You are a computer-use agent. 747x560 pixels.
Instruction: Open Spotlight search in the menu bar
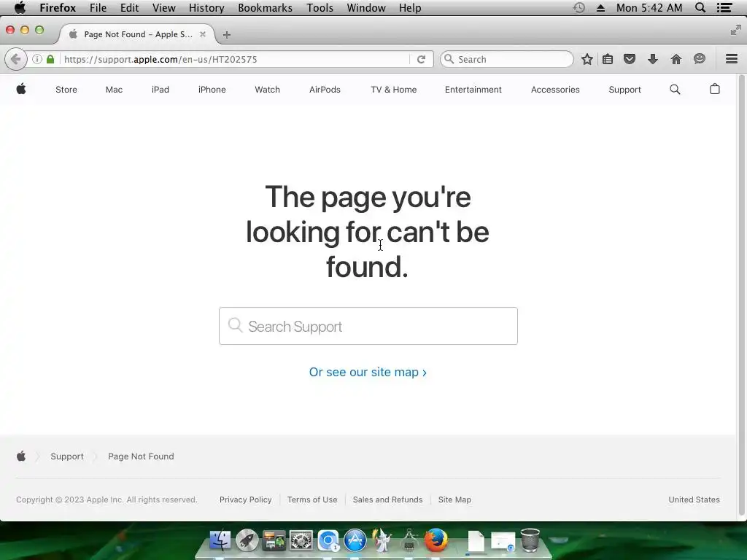click(x=700, y=7)
